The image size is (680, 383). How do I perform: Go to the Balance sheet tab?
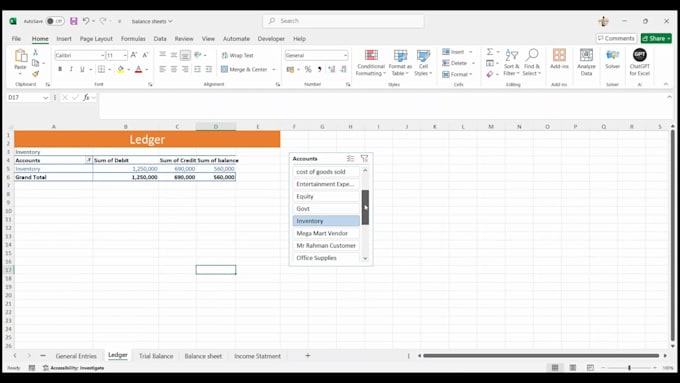(203, 356)
